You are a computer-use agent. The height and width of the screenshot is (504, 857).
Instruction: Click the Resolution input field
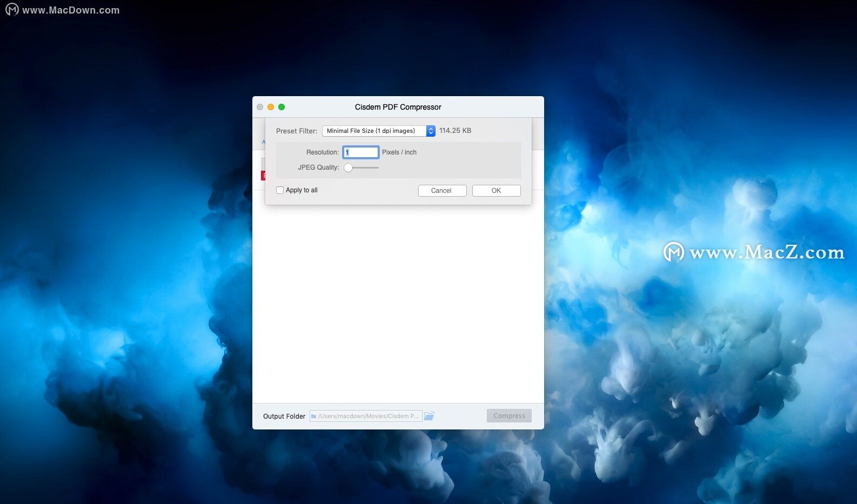[x=360, y=152]
